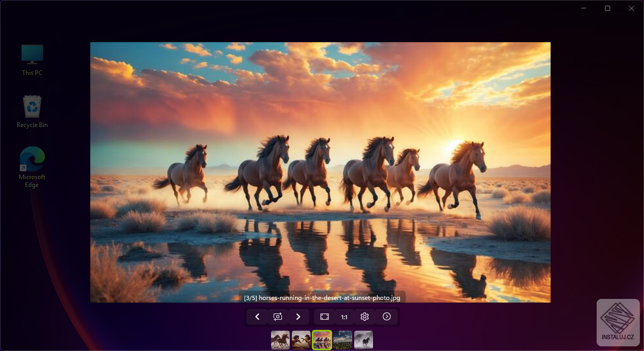Set zoom to 1:1 actual size
This screenshot has width=644, height=351.
(344, 317)
